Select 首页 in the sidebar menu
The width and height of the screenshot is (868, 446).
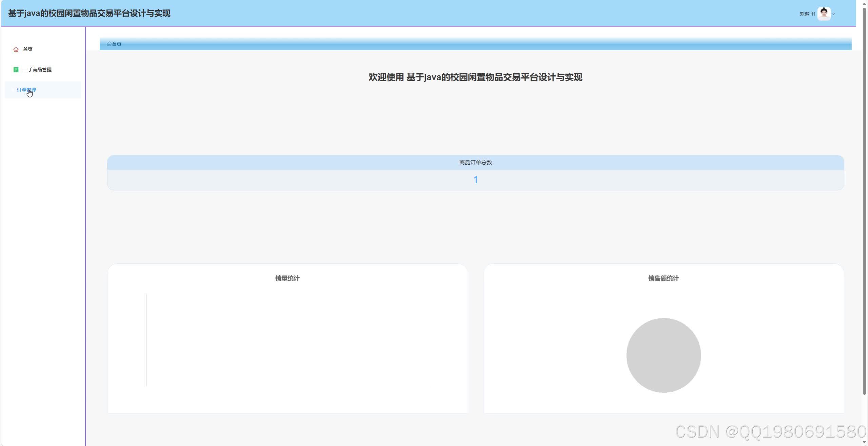(27, 49)
